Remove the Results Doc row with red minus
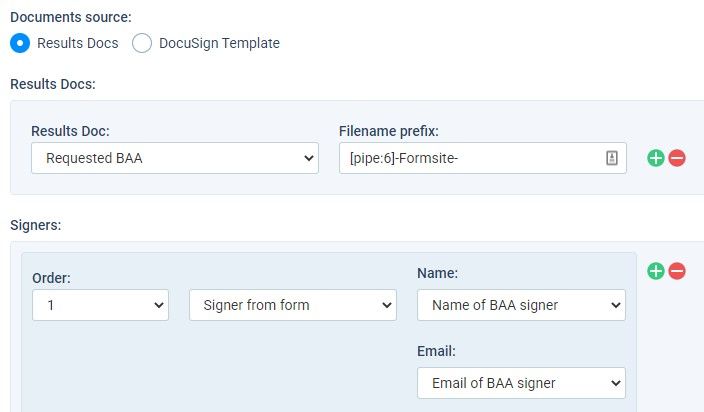Image resolution: width=704 pixels, height=412 pixels. click(677, 158)
